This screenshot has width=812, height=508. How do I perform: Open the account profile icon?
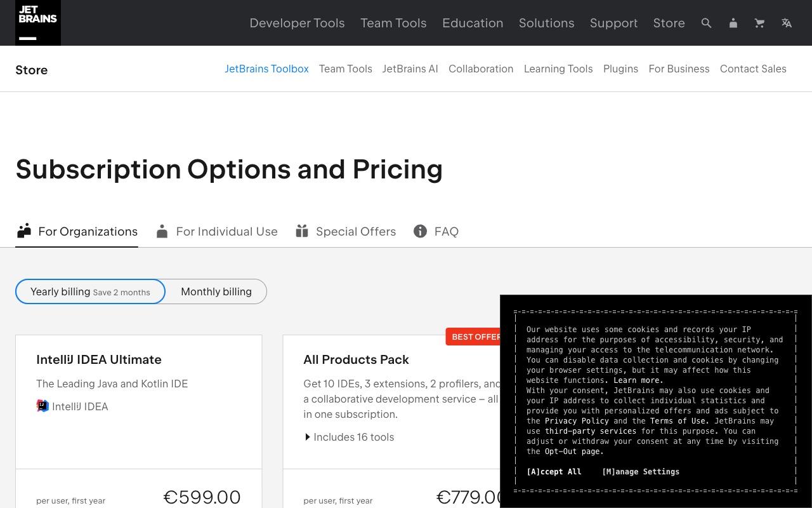733,23
